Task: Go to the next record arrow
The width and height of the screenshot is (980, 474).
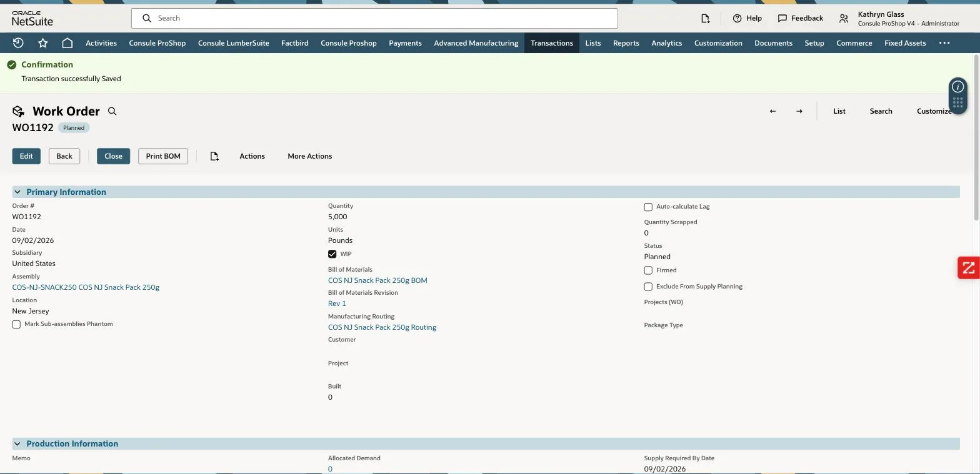Action: click(799, 111)
